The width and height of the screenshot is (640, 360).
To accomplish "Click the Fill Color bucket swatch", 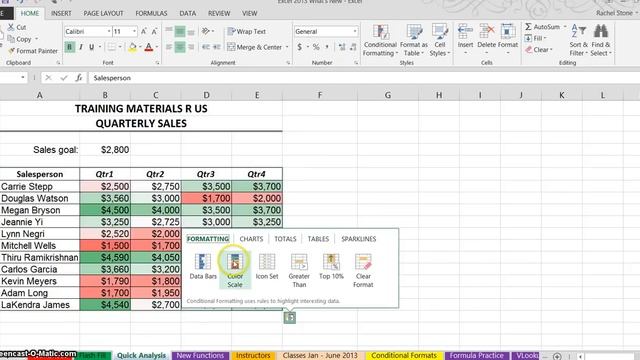I will point(132,47).
